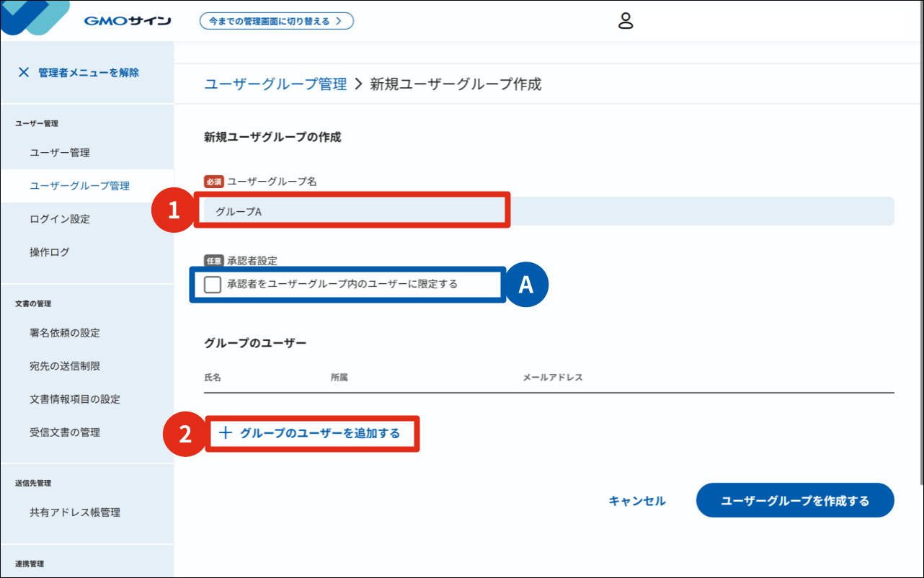Open ユーザー管理 in the sidebar
Screen dimensions: 924x578
coord(60,153)
